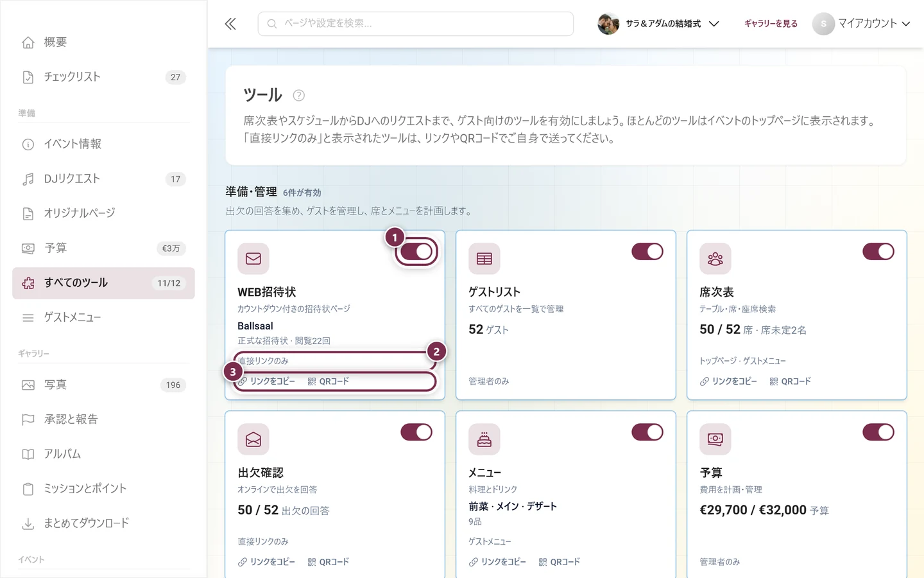Screen dimensions: 924x578
Task: Turn off the ゲストリスト toggle
Action: point(647,252)
